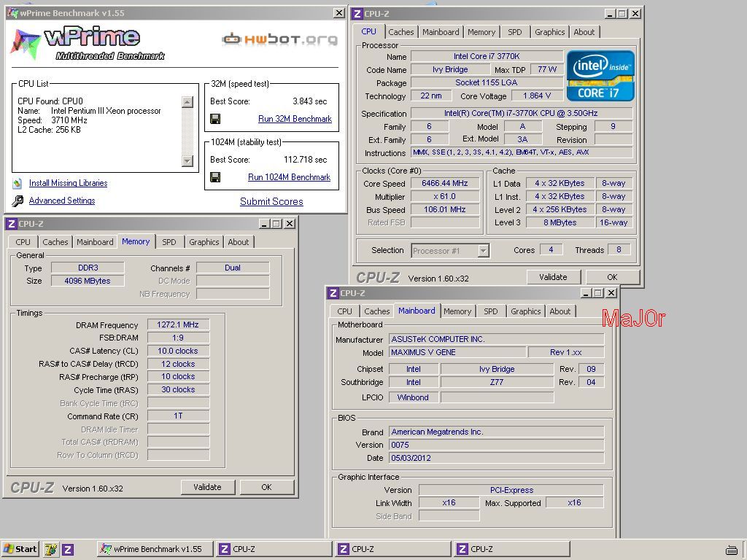Image resolution: width=747 pixels, height=560 pixels.
Task: Click BIOS Date value 05/03/2012
Action: click(496, 458)
